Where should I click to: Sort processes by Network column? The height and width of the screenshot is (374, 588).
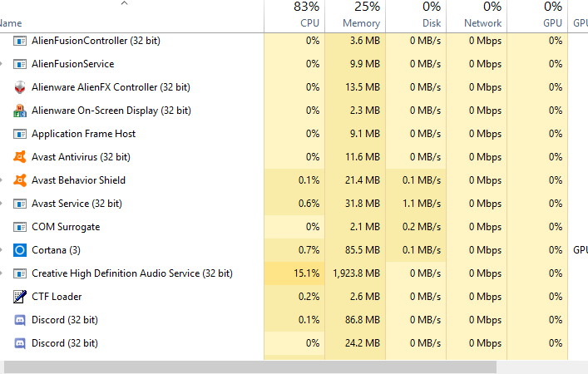point(477,16)
